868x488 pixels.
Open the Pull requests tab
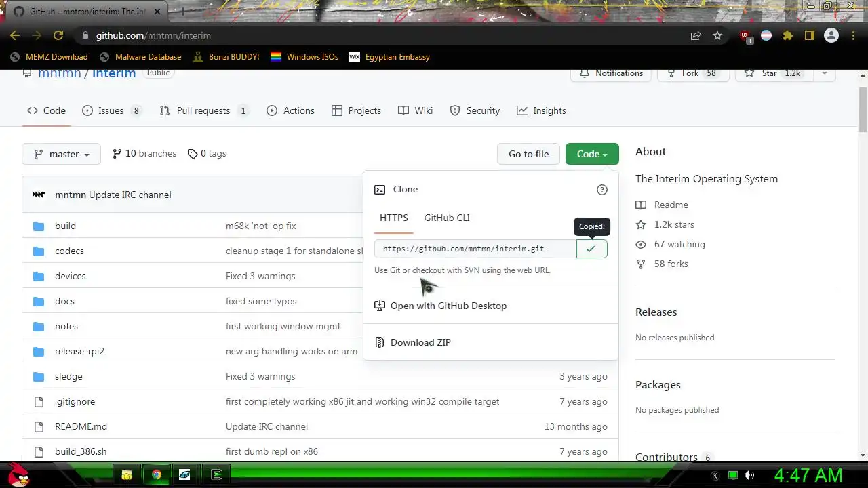coord(204,110)
